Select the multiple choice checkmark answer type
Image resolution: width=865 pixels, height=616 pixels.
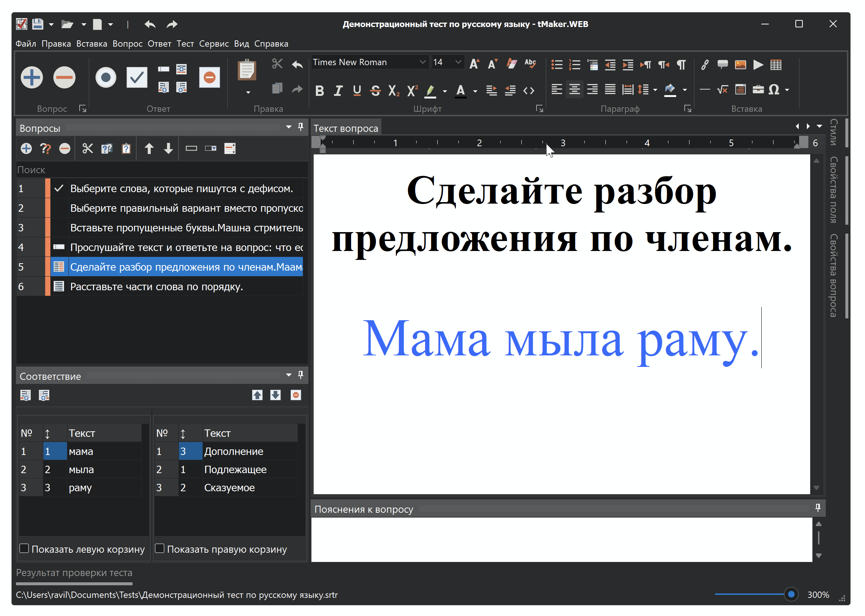[137, 77]
